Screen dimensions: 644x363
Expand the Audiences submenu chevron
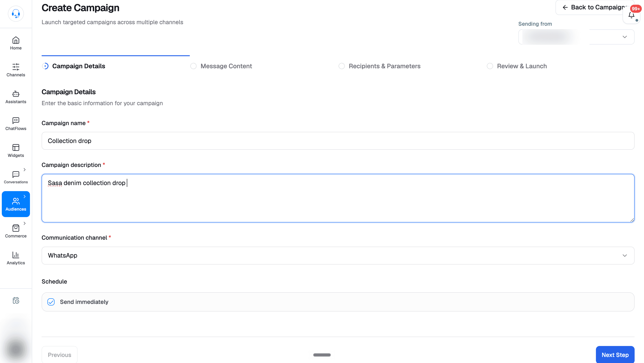click(25, 197)
